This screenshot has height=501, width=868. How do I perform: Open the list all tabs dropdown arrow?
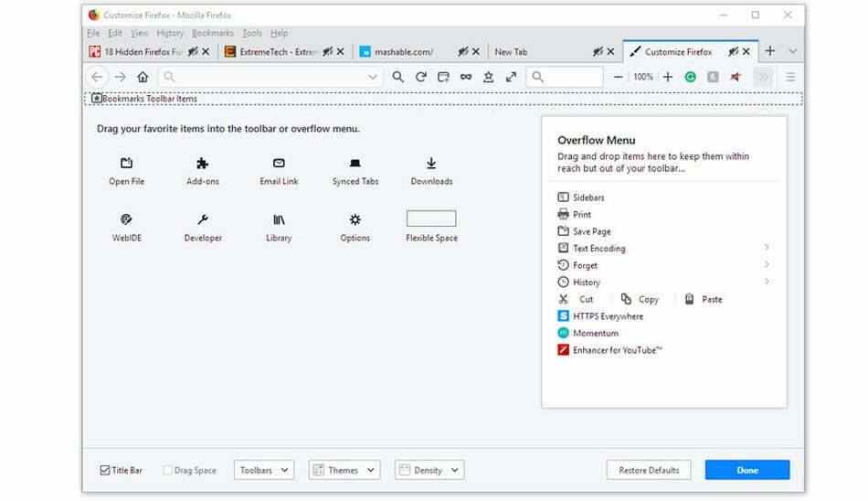click(x=792, y=51)
